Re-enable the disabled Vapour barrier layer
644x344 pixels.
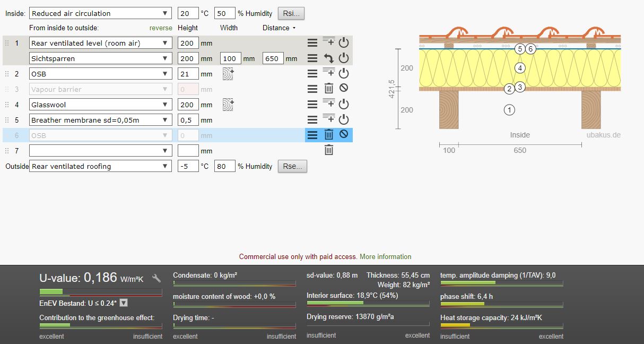click(344, 89)
